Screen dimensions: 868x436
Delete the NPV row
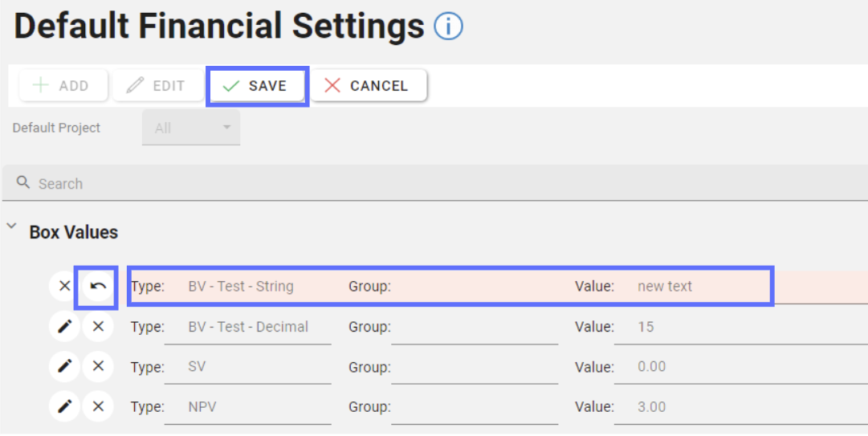[x=98, y=407]
